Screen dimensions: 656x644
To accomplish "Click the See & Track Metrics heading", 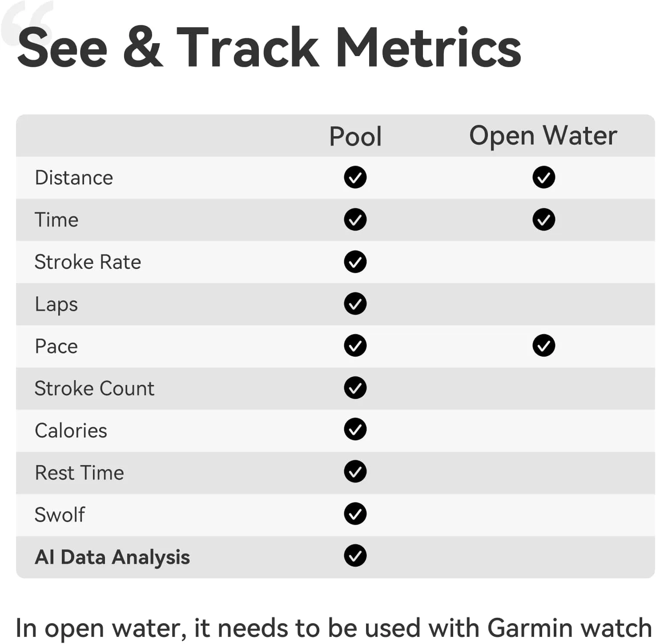I will 269,48.
